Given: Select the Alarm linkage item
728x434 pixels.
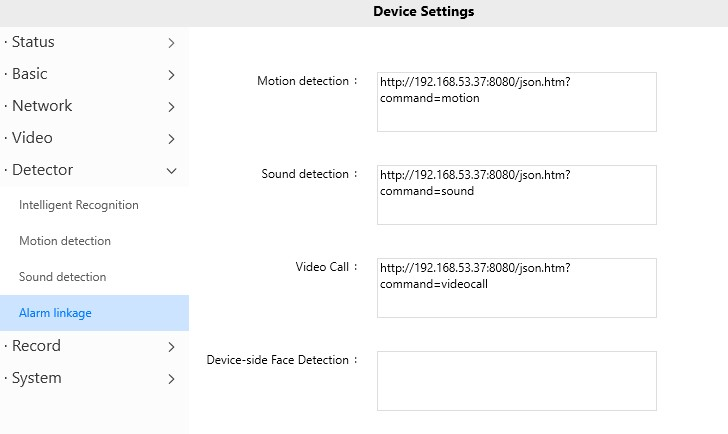Looking at the screenshot, I should [x=55, y=313].
